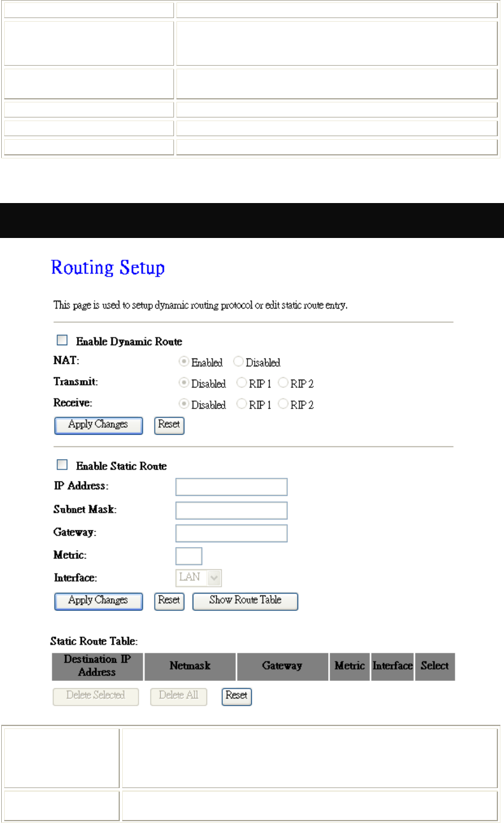Click the Metric column header
The width and height of the screenshot is (504, 823).
click(350, 666)
